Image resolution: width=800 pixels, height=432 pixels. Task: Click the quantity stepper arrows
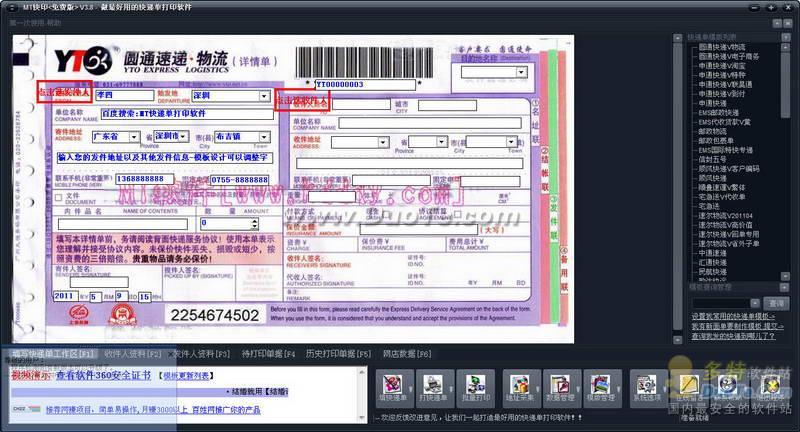[x=255, y=223]
